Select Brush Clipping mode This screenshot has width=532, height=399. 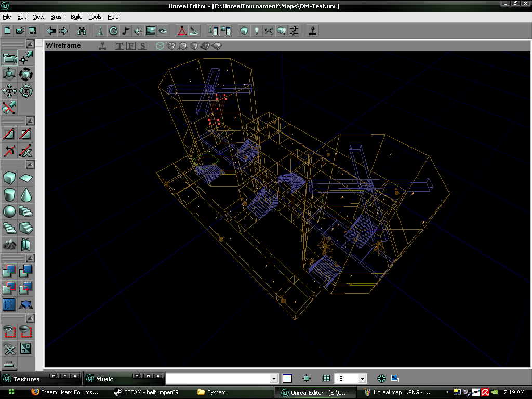[x=9, y=108]
